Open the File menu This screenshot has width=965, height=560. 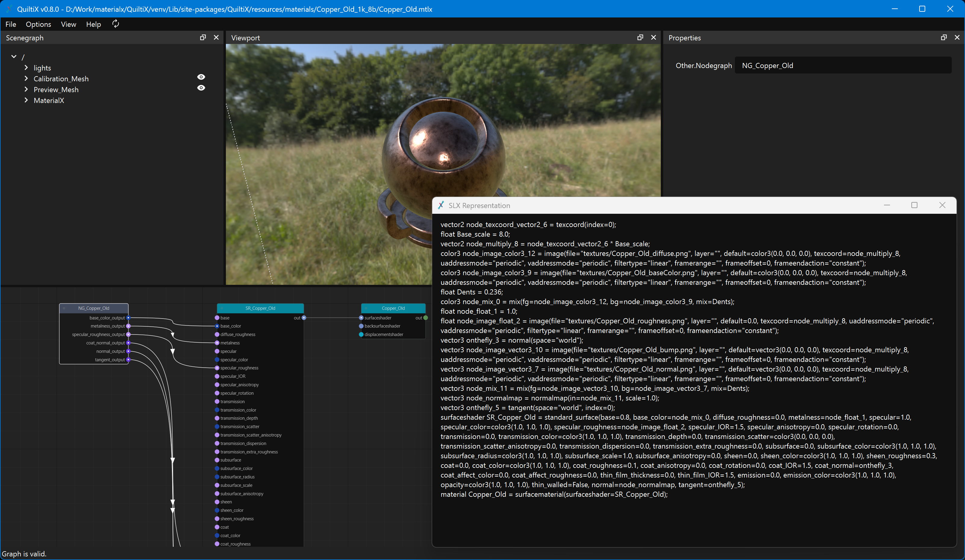pos(11,24)
